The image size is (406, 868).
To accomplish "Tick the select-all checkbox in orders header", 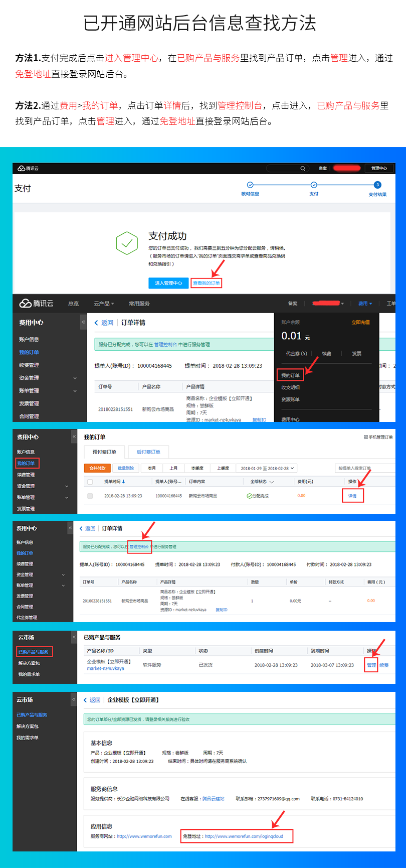I will pos(90,482).
